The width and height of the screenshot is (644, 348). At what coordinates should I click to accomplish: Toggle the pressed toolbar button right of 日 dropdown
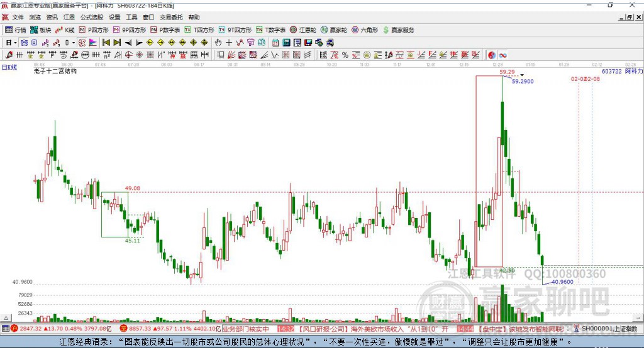coord(24,43)
